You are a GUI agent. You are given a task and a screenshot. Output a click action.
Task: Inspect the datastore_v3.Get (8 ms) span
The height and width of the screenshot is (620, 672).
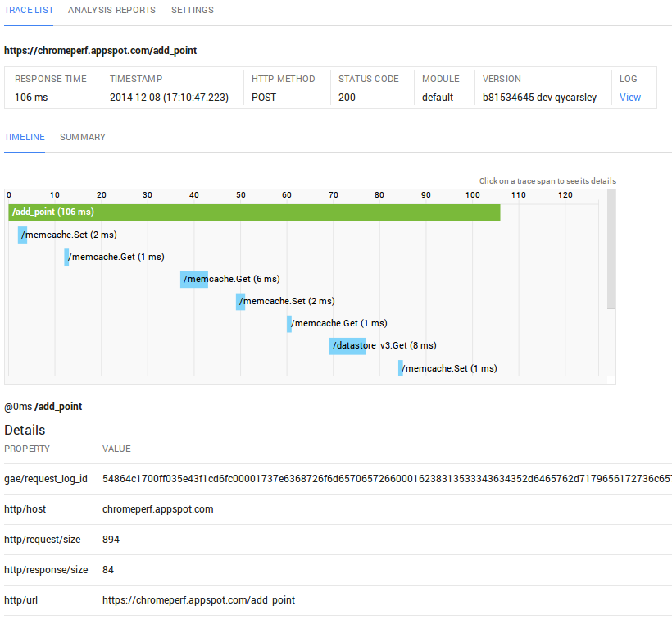(x=347, y=346)
